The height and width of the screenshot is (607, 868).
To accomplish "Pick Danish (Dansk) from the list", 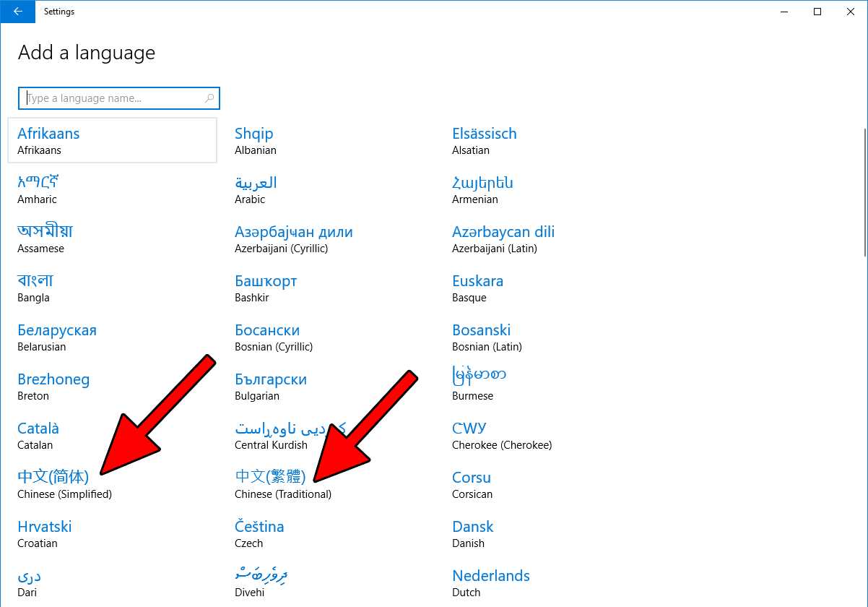I will click(472, 534).
